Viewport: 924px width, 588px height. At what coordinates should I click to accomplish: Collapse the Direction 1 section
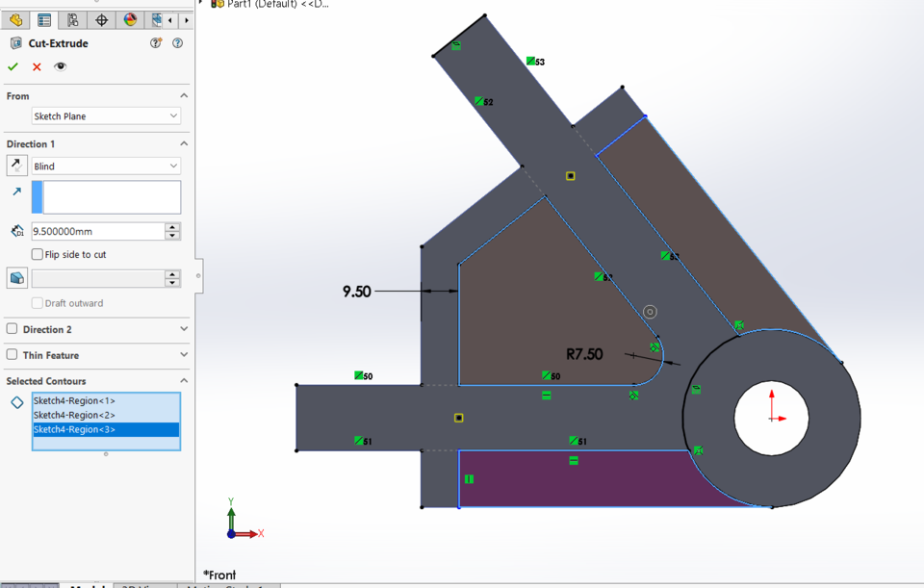[183, 143]
